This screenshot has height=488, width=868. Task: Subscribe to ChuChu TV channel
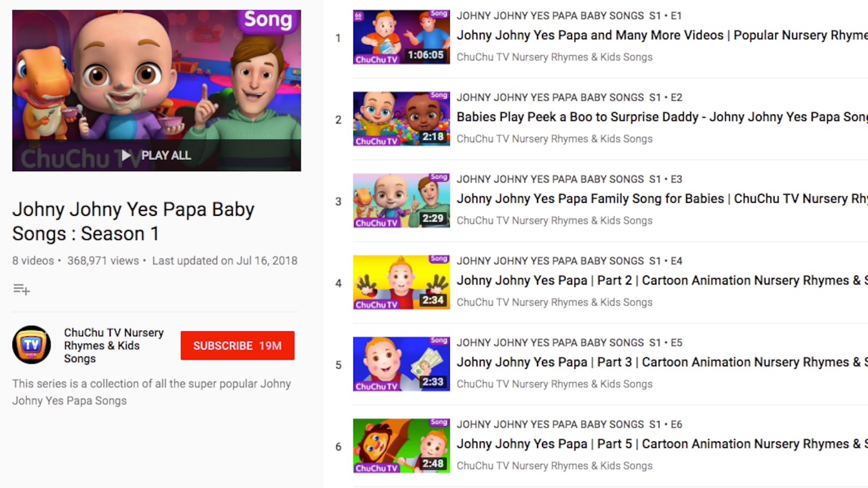237,345
